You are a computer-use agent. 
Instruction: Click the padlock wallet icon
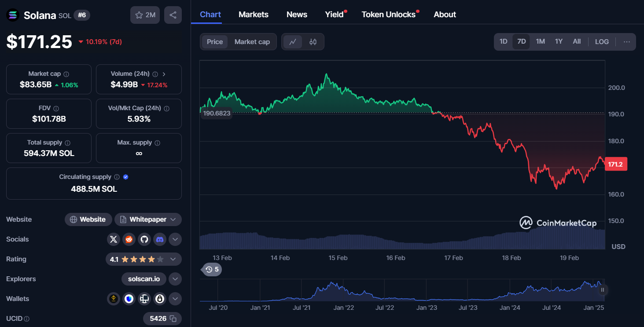pos(160,299)
